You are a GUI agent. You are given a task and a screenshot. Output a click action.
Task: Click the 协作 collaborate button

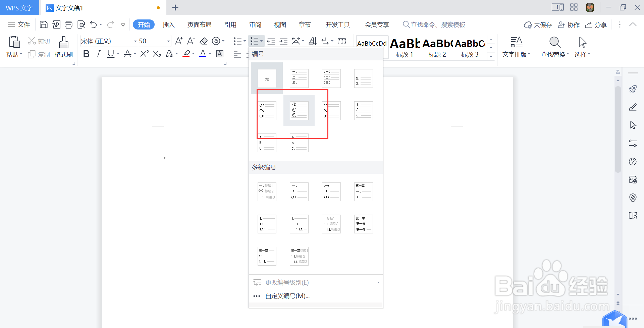pos(569,25)
